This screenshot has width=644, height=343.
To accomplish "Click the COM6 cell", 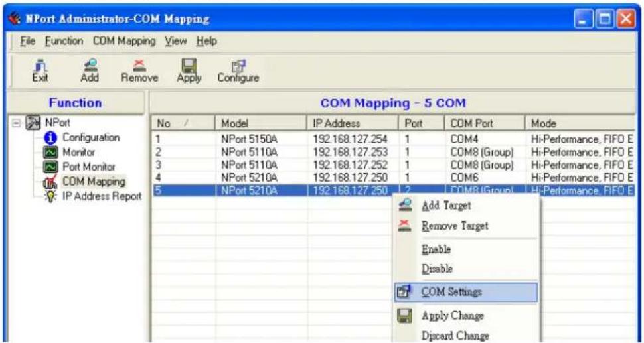I will (464, 178).
